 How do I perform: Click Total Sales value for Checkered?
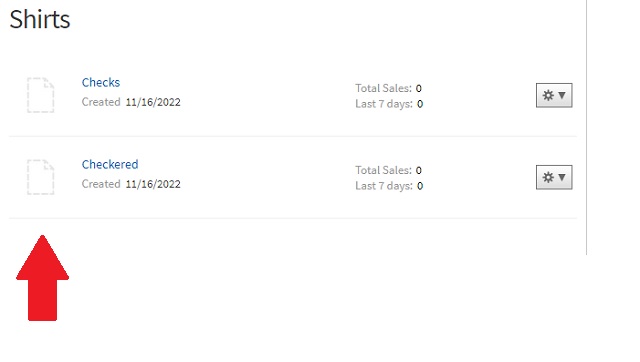pyautogui.click(x=418, y=170)
